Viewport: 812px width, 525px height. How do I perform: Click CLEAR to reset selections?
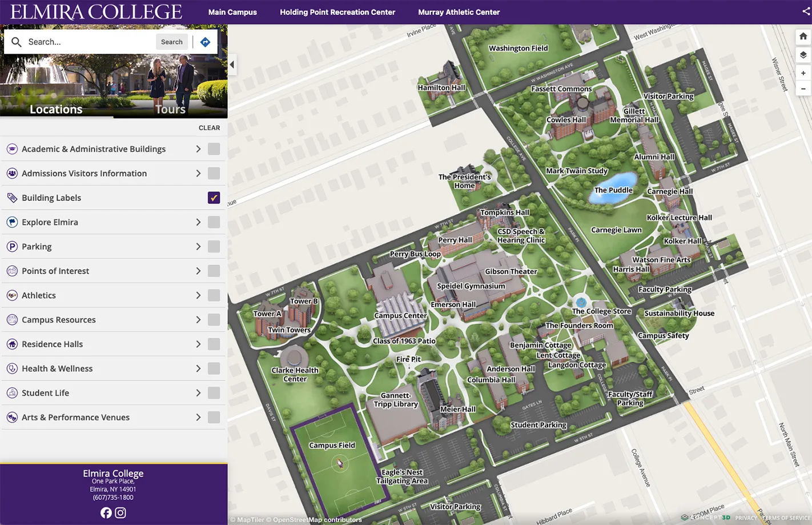[209, 128]
